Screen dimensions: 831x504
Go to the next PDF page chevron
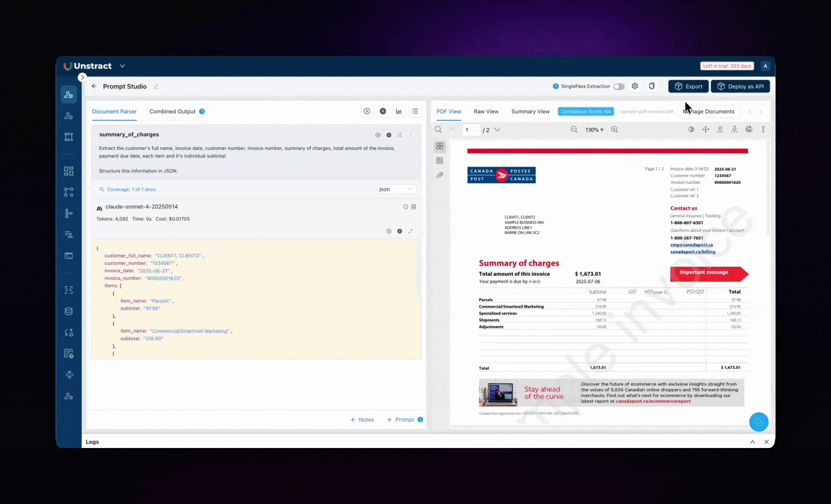coord(497,130)
